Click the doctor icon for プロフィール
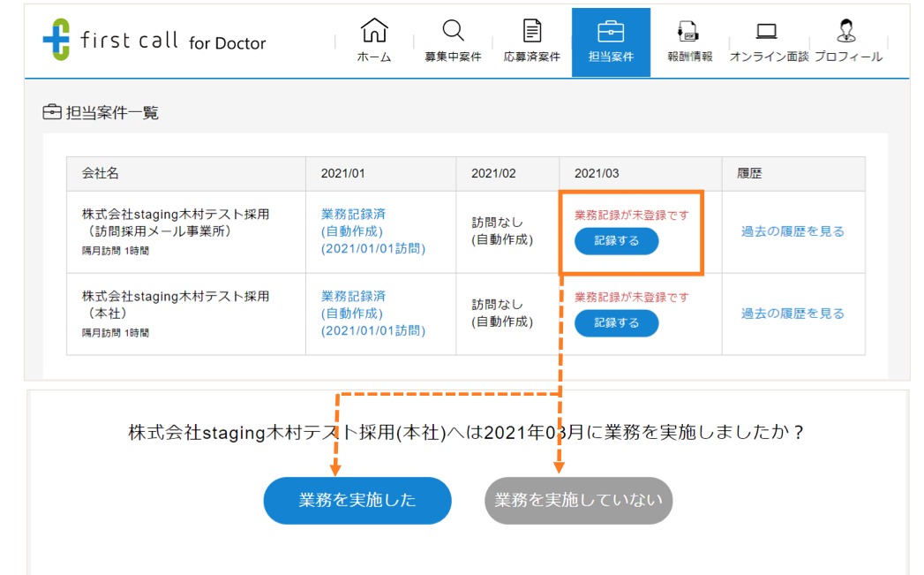 [x=846, y=32]
